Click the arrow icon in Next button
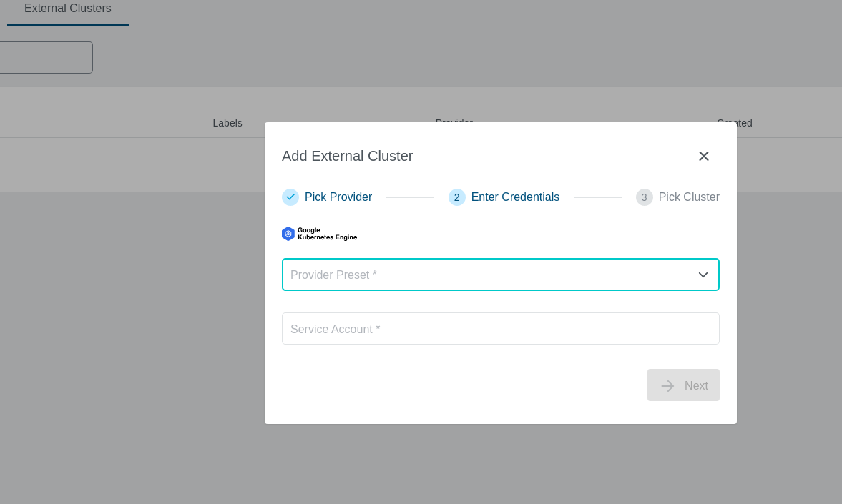The width and height of the screenshot is (842, 504). click(667, 386)
